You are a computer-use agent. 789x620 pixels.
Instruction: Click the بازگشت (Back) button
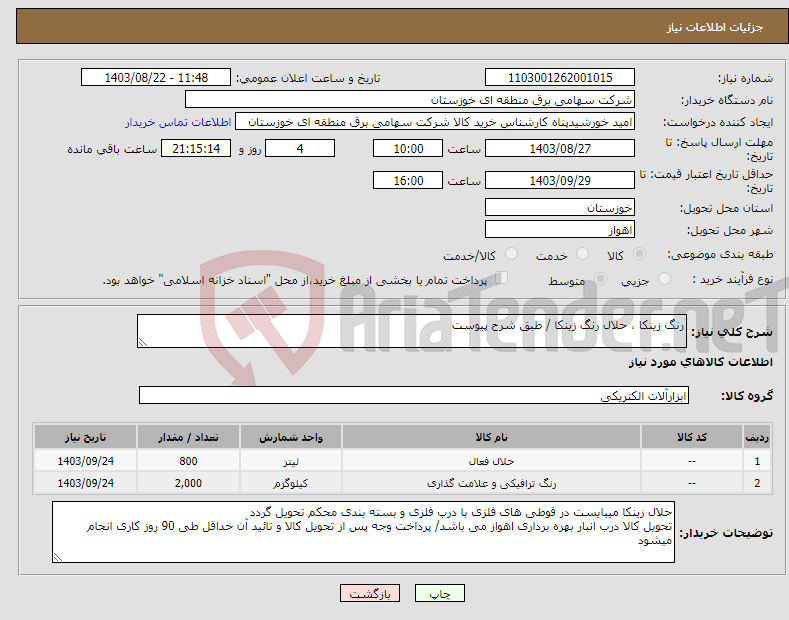coord(370,593)
